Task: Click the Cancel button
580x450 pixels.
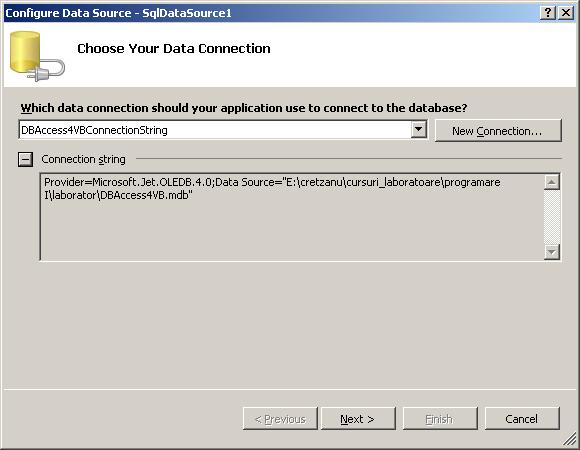Action: 522,419
